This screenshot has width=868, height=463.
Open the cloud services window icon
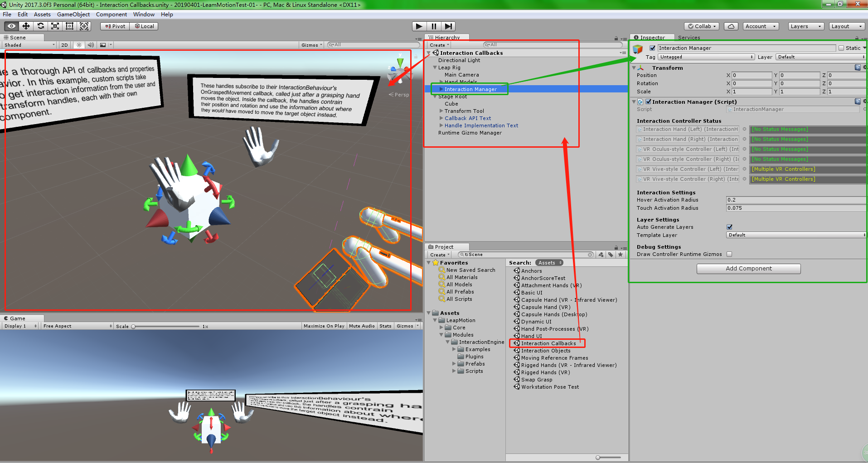(731, 26)
